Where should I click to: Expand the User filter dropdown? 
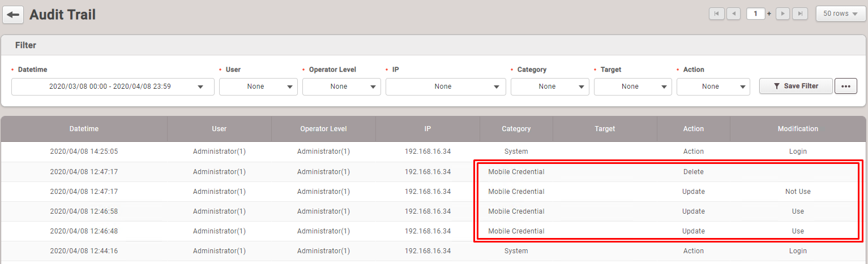(258, 86)
